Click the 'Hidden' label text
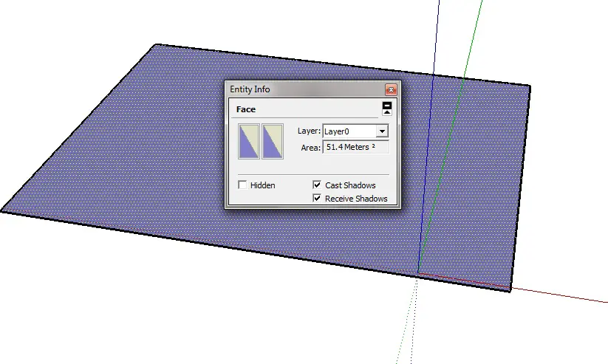Viewport: 608px width, 364px height. (x=262, y=185)
